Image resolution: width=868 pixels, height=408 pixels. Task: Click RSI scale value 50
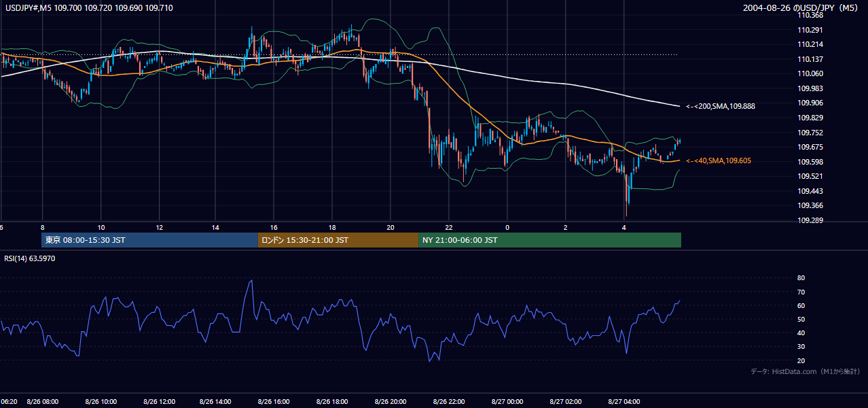801,319
